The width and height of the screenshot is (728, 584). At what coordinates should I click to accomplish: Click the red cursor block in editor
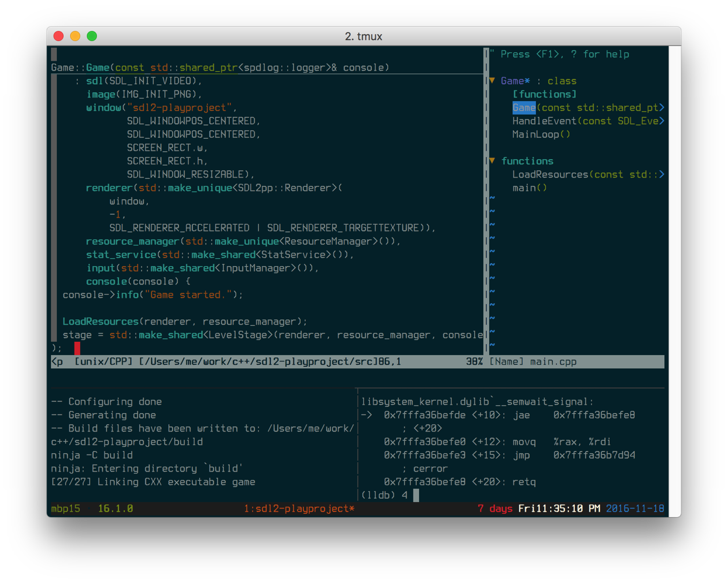click(x=77, y=348)
